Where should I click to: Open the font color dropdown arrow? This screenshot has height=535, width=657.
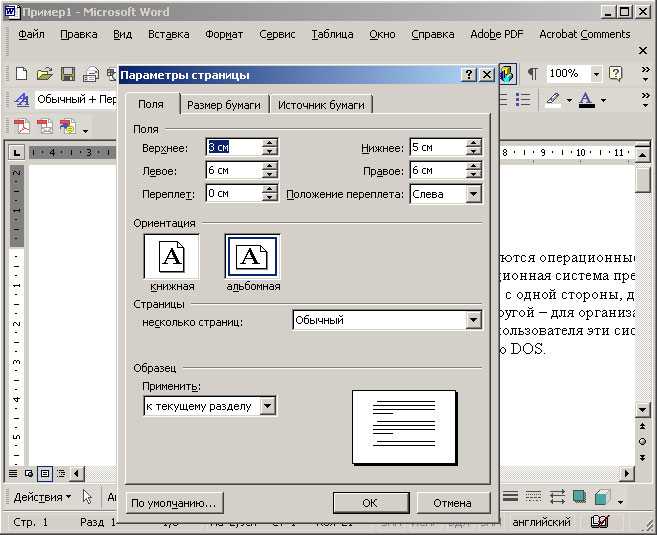pos(603,100)
